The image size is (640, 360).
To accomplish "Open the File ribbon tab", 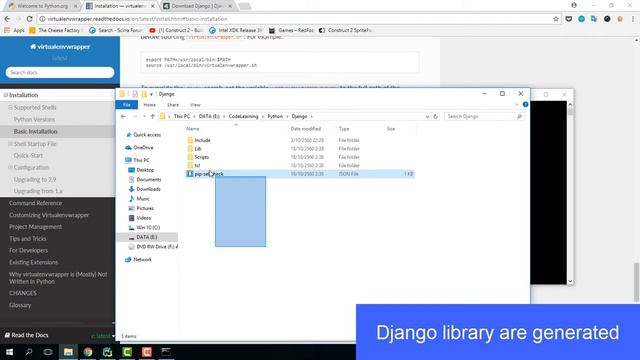I will (127, 105).
